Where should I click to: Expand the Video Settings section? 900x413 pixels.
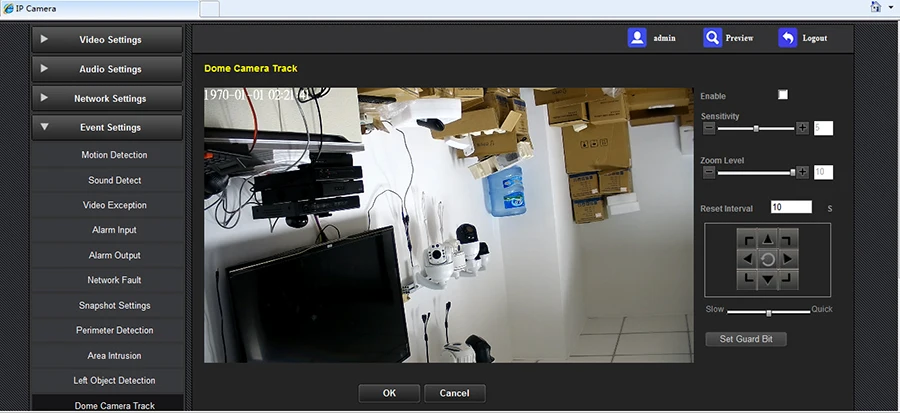point(107,40)
